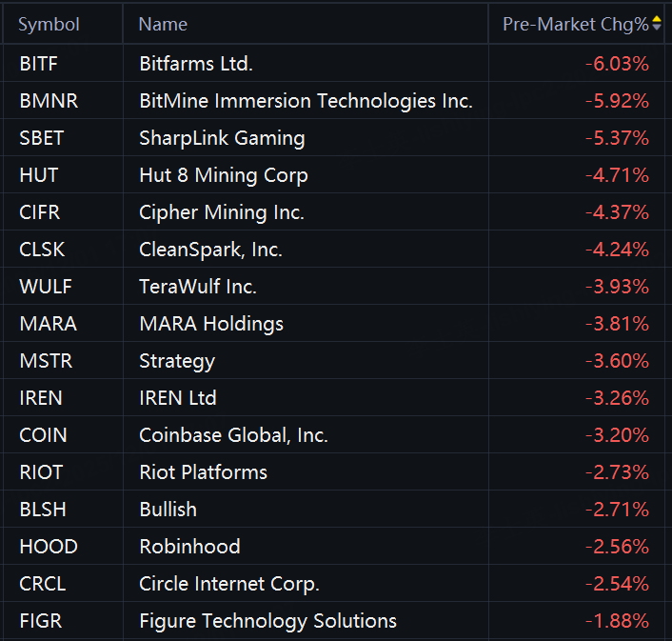Select Circle Internet Corp. row
Viewport: 672px width, 641px height.
point(229,584)
